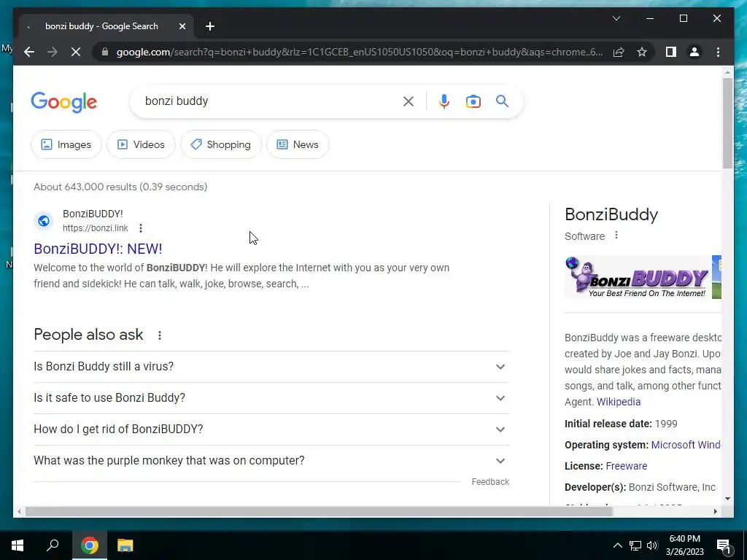Click the https://bonzi.link URL text
The height and width of the screenshot is (560, 747).
click(96, 228)
